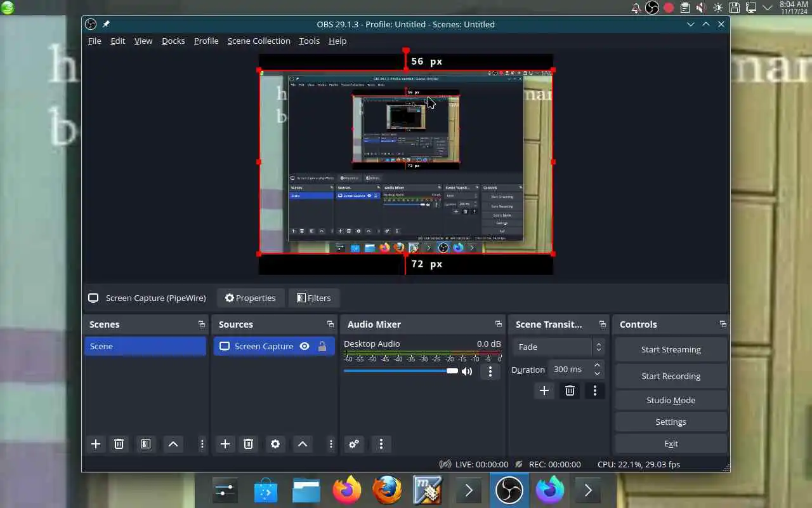Remove selected scene with trash icon
This screenshot has width=812, height=508.
tap(119, 444)
